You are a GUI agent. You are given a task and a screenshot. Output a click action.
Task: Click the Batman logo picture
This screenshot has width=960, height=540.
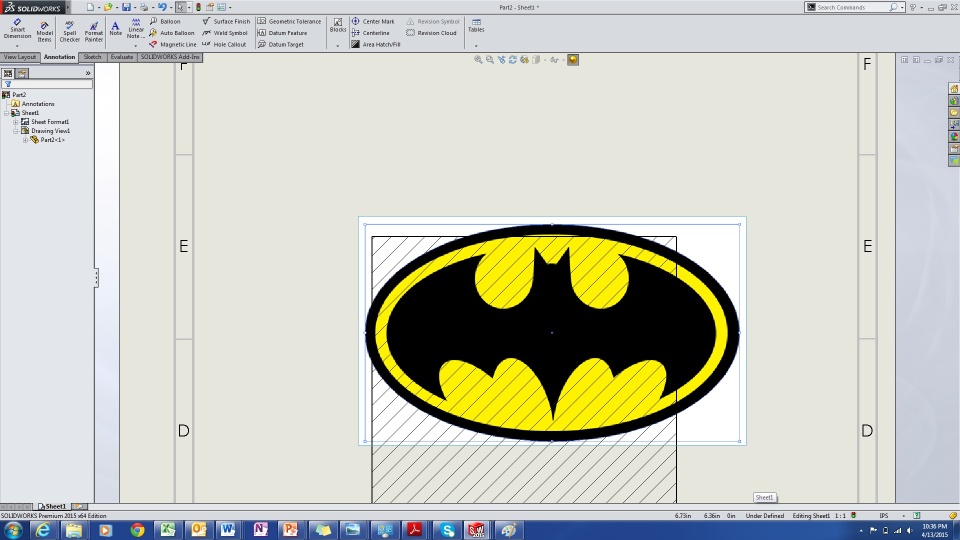(552, 332)
